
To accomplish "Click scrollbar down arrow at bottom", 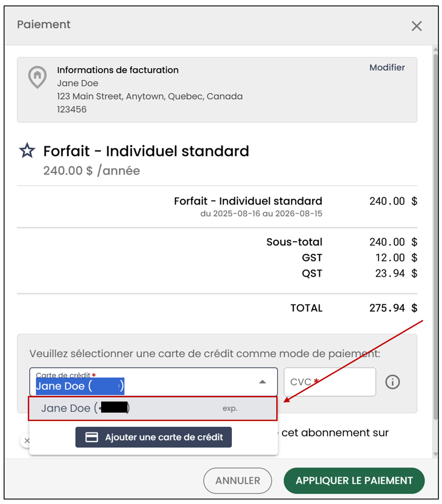I will 436,454.
